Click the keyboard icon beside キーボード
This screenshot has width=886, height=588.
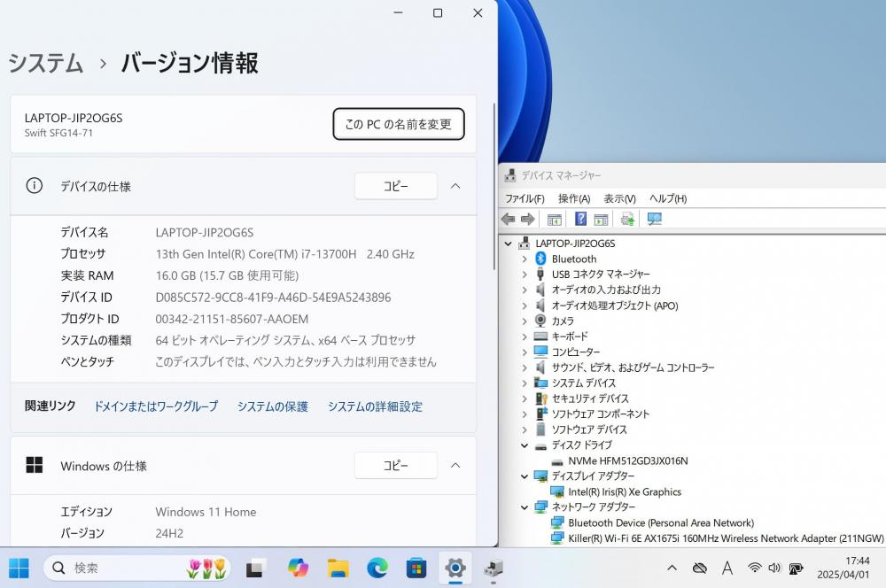(540, 337)
